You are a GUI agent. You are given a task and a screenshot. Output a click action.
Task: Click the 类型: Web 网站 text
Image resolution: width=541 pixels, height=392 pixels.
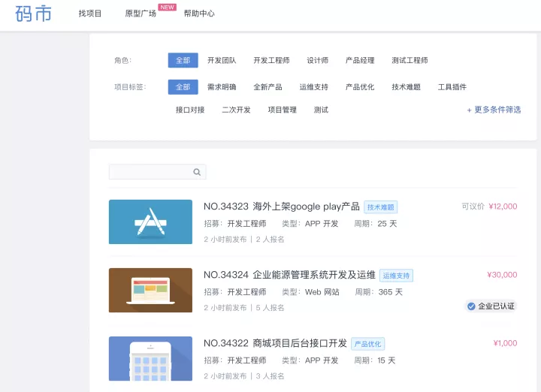tap(311, 292)
